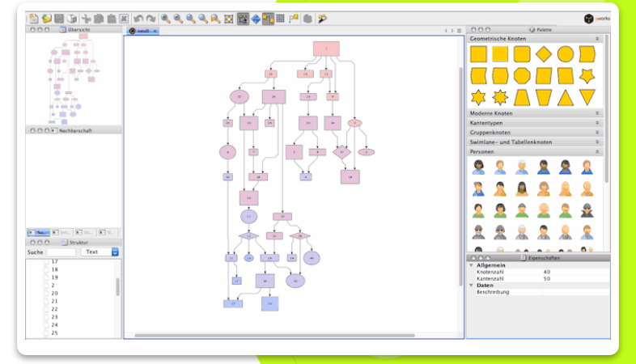Click the second magnifier zoom icon
The width and height of the screenshot is (636, 364).
(x=178, y=19)
